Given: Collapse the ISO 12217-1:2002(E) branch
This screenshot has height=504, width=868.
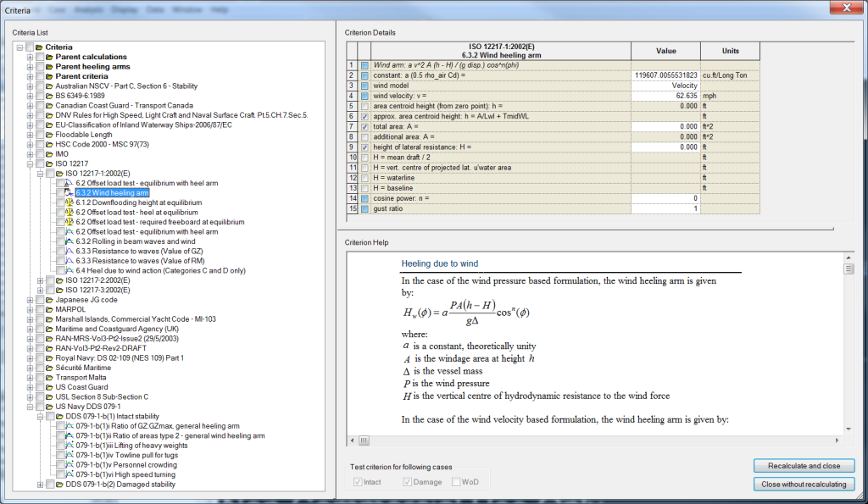Looking at the screenshot, I should [40, 174].
